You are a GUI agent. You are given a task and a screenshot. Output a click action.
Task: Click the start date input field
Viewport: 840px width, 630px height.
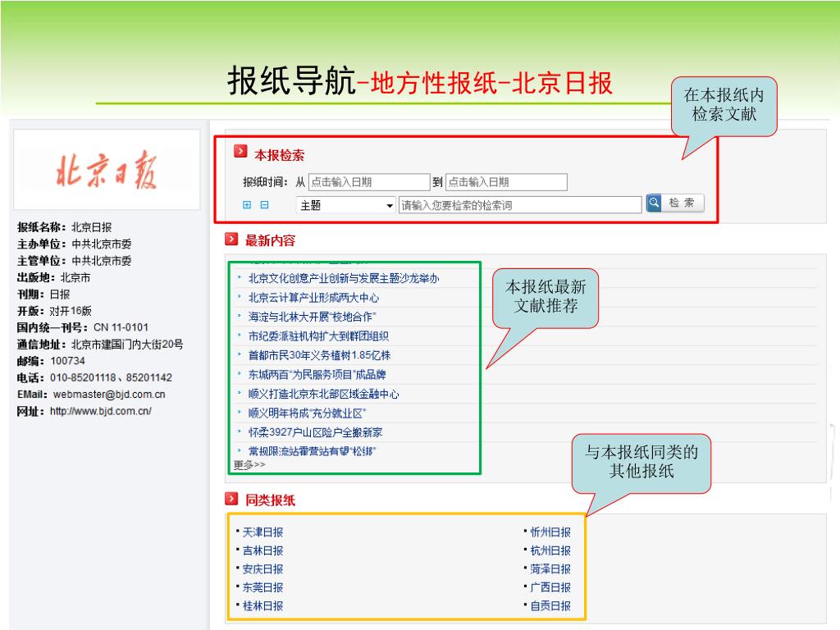click(369, 182)
